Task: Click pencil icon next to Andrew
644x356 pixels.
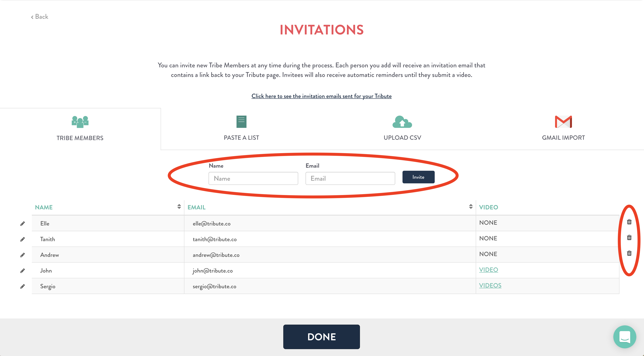Action: tap(22, 255)
